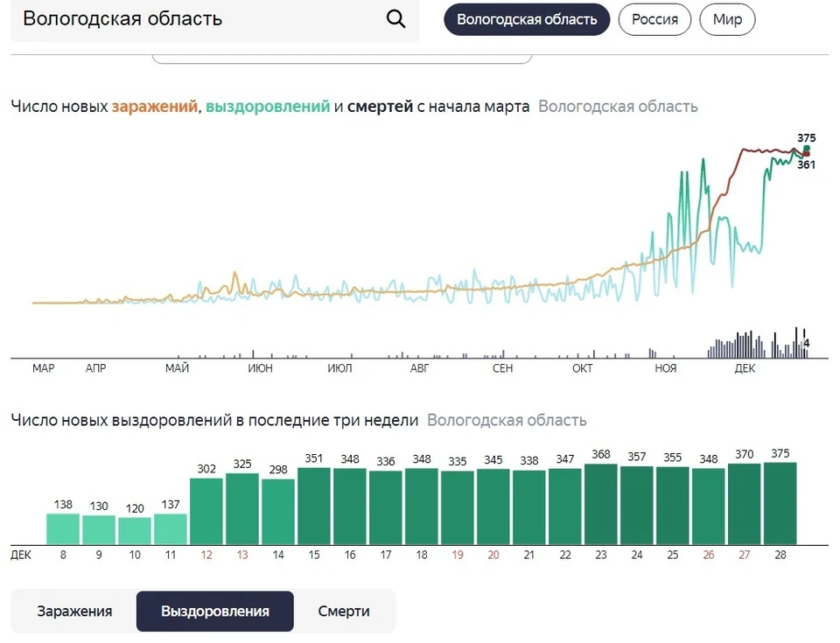Select the bar for December 11 (137)
840x643 pixels.
[171, 529]
